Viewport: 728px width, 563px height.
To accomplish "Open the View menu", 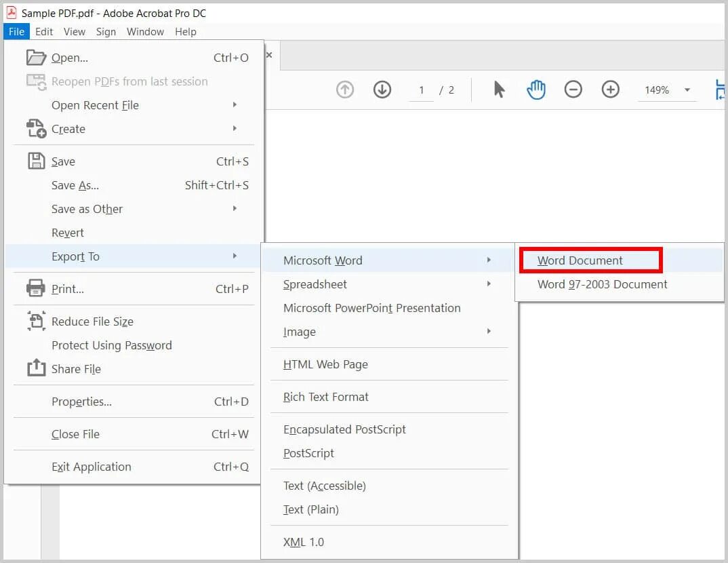I will pyautogui.click(x=75, y=32).
